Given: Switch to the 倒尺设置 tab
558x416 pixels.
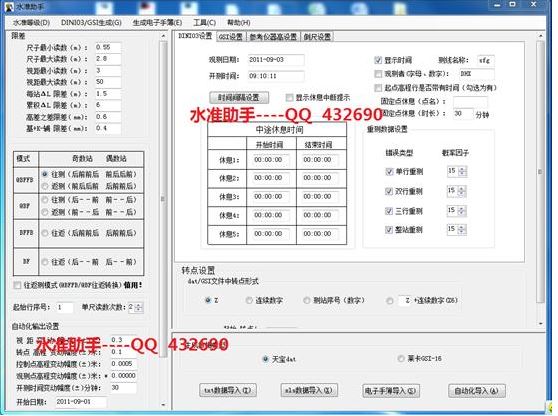Looking at the screenshot, I should [317, 37].
